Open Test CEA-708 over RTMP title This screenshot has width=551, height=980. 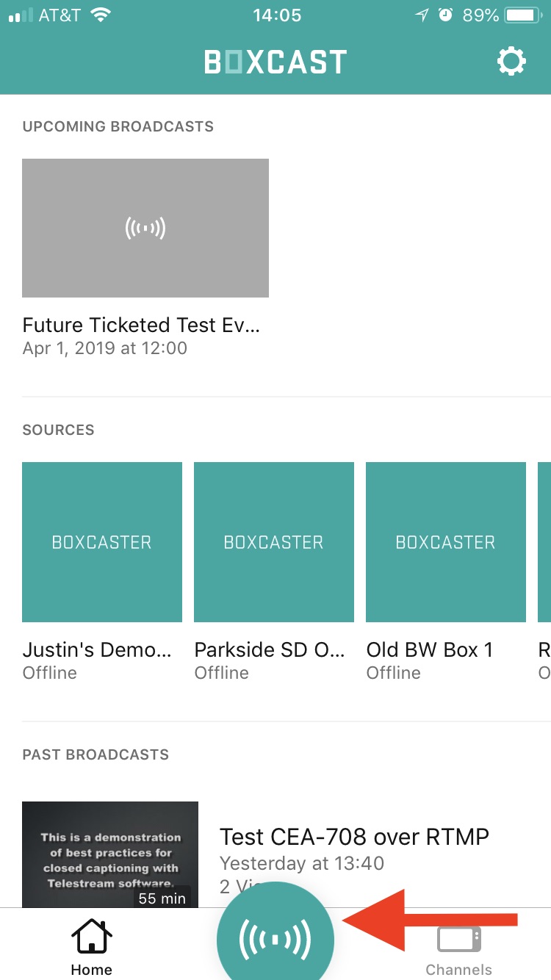tap(354, 836)
